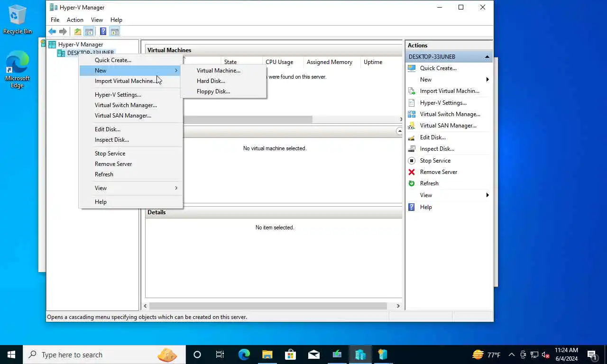Click the Hyper-V Manager taskbar icon

point(360,355)
